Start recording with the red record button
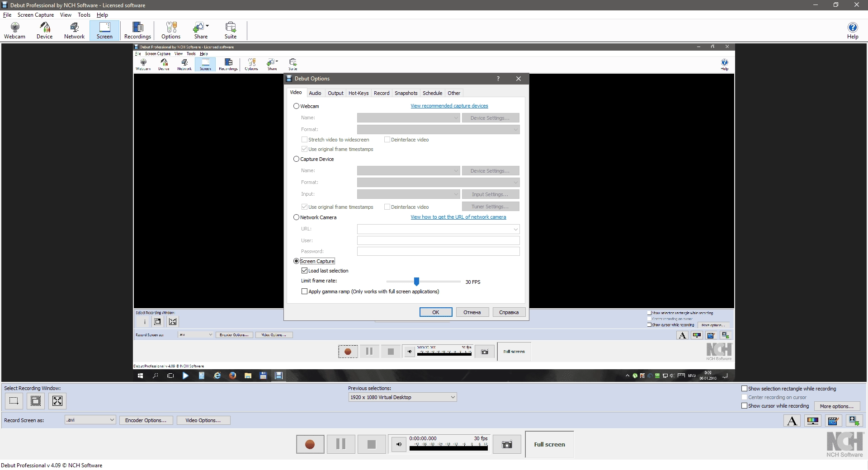The image size is (868, 470). (x=310, y=444)
